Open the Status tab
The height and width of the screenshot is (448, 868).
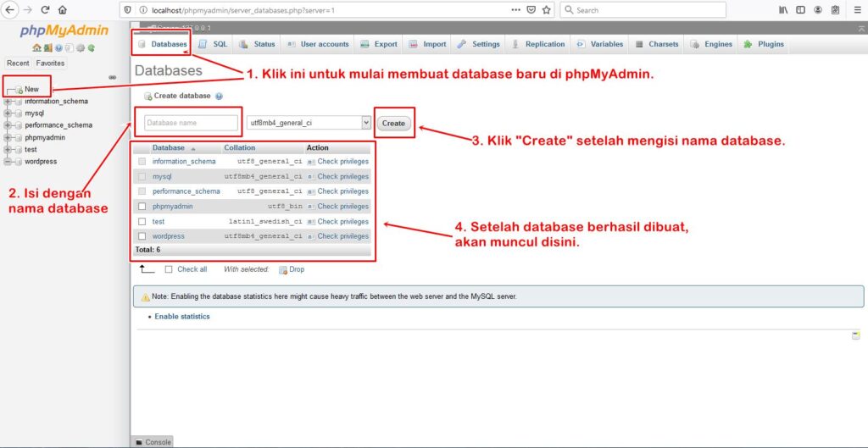click(x=258, y=44)
